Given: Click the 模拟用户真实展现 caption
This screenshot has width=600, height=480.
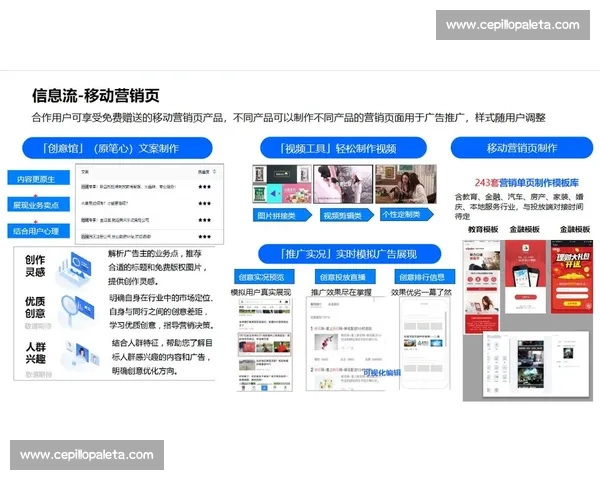Looking at the screenshot, I should pos(261,292).
